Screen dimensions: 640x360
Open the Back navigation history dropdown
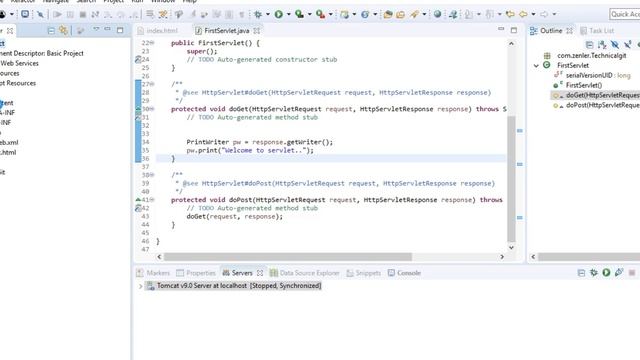click(x=533, y=14)
